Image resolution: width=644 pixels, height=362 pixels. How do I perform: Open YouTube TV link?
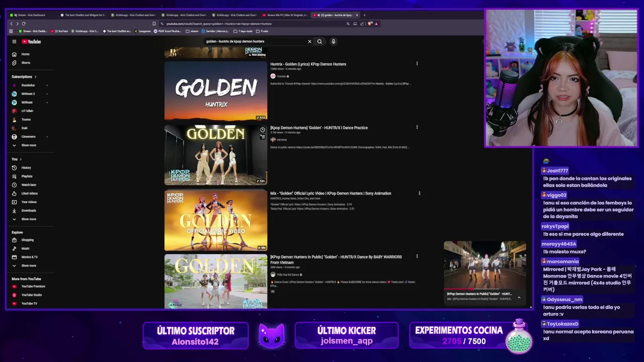coord(30,304)
